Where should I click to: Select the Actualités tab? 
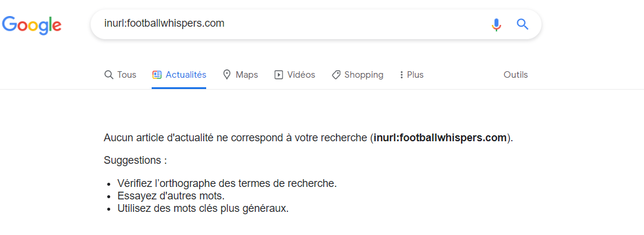(x=179, y=75)
